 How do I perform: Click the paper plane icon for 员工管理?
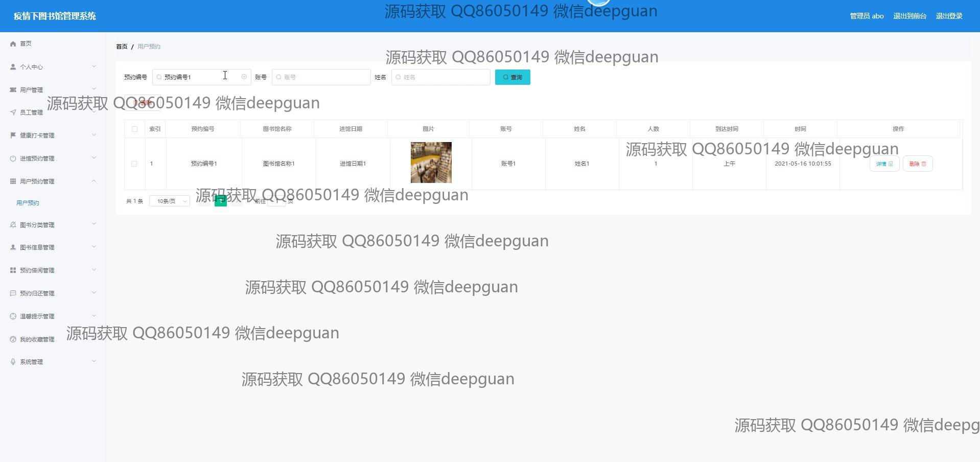coord(13,112)
